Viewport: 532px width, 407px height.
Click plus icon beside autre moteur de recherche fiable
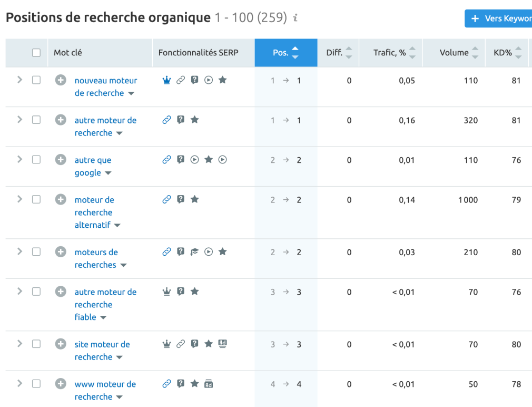pos(61,292)
